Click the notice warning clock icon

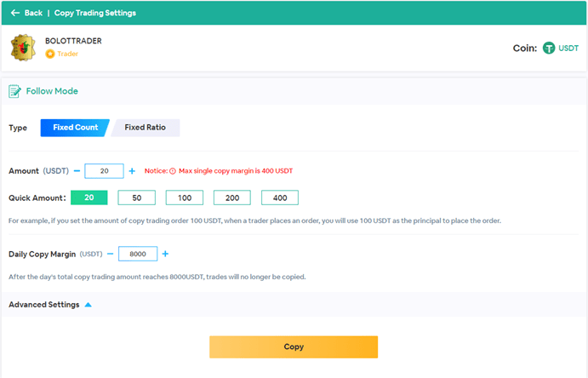pyautogui.click(x=173, y=171)
